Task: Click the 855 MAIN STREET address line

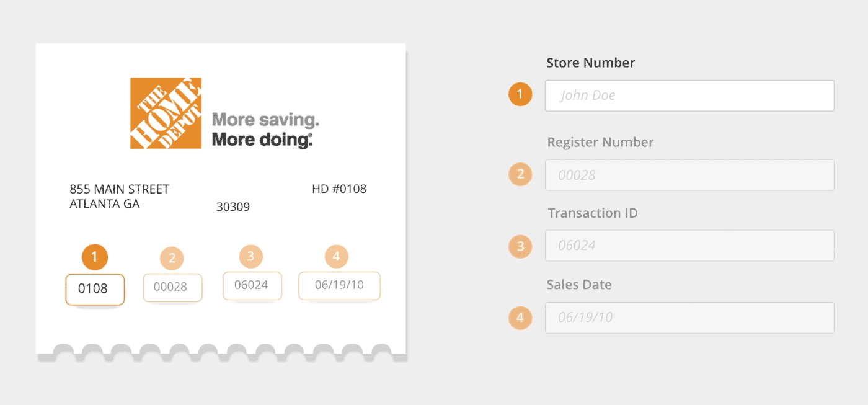Action: coord(119,189)
